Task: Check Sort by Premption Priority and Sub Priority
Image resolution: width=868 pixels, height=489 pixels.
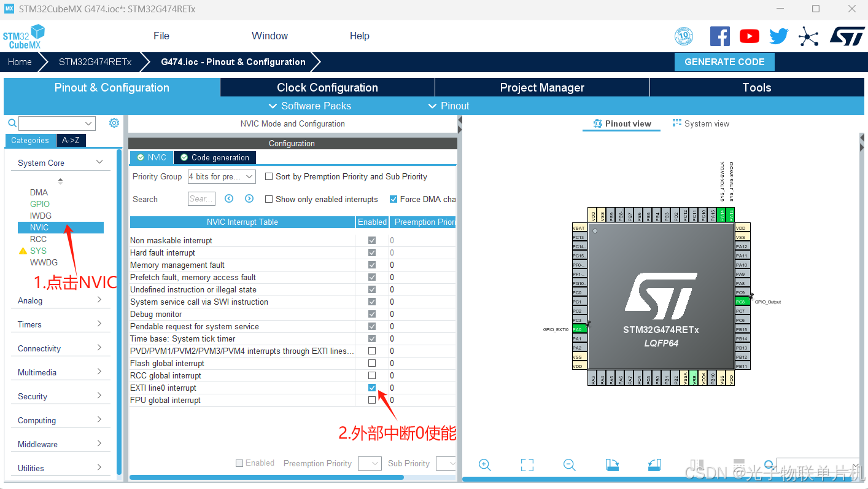Action: click(269, 176)
